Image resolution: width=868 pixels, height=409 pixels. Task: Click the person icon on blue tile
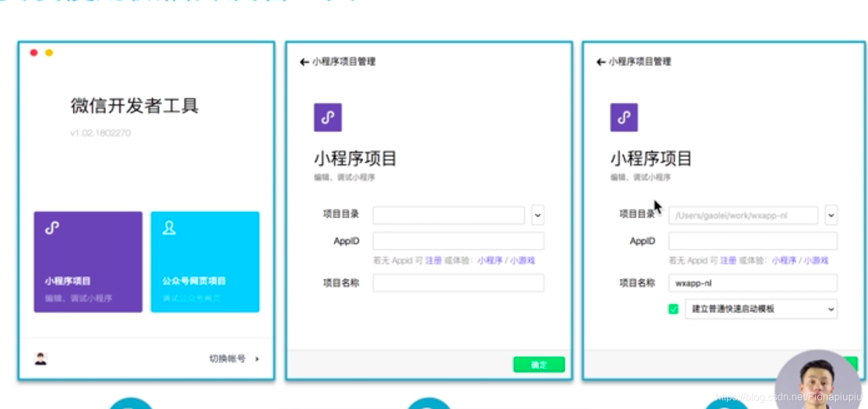pyautogui.click(x=169, y=228)
